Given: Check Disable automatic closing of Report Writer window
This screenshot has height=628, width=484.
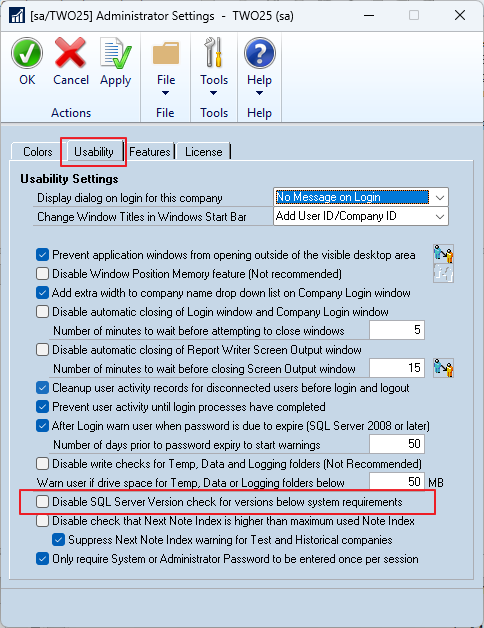Looking at the screenshot, I should 42,350.
